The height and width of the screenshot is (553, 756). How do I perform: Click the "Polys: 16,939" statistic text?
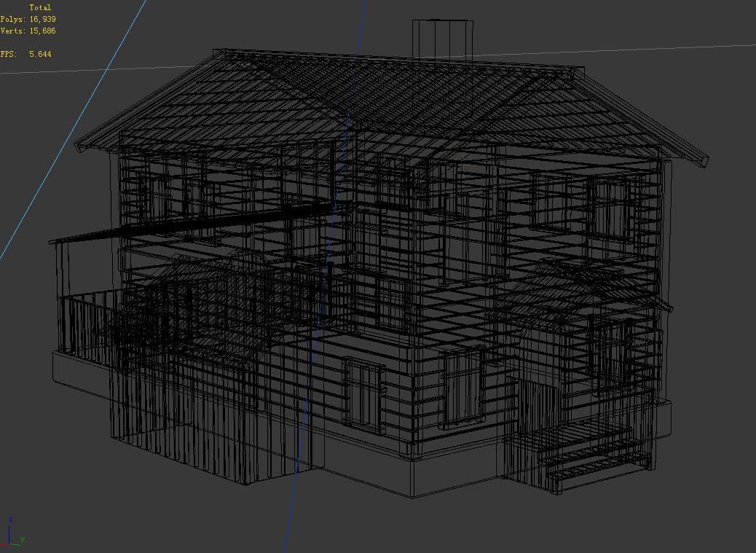tap(28, 19)
